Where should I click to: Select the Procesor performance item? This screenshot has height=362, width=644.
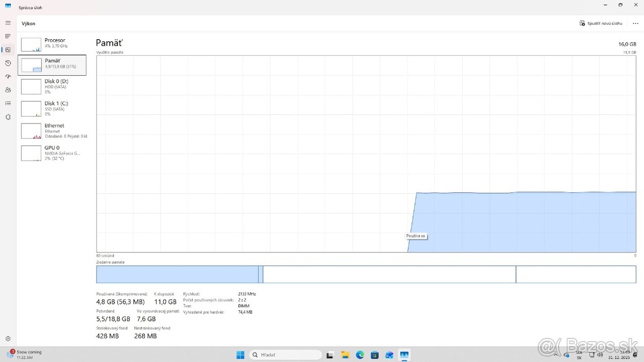tap(52, 44)
